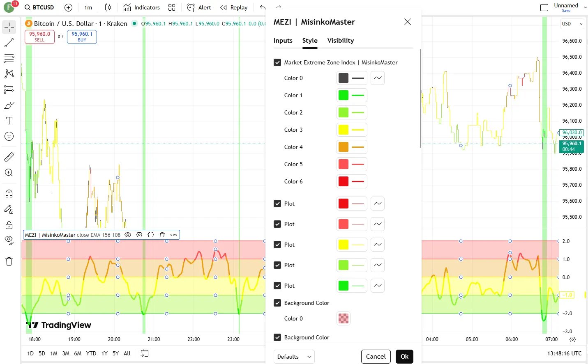Viewport: 588px width, 364px height.
Task: Uncheck Market Extreme Zone Index checkbox
Action: [277, 62]
